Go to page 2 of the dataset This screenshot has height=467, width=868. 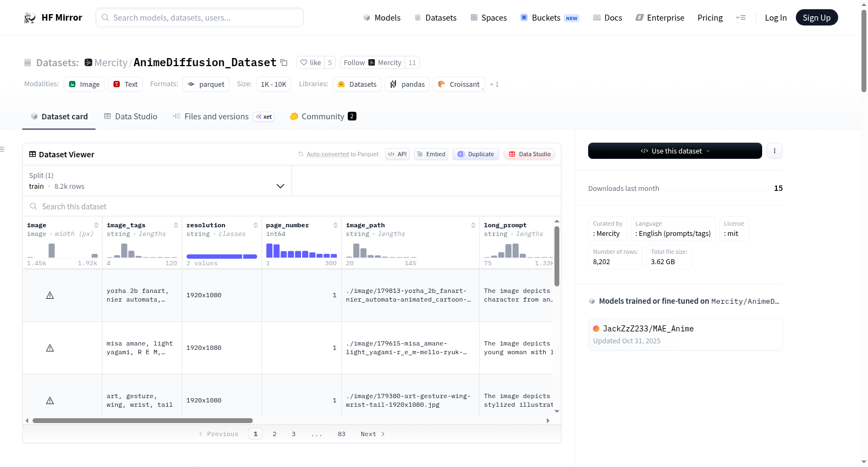click(275, 434)
